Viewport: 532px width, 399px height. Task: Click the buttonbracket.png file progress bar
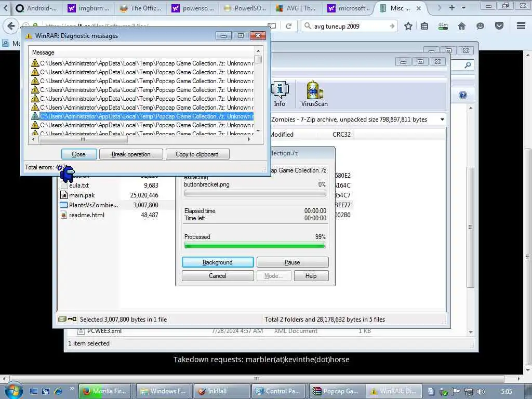[x=255, y=193]
